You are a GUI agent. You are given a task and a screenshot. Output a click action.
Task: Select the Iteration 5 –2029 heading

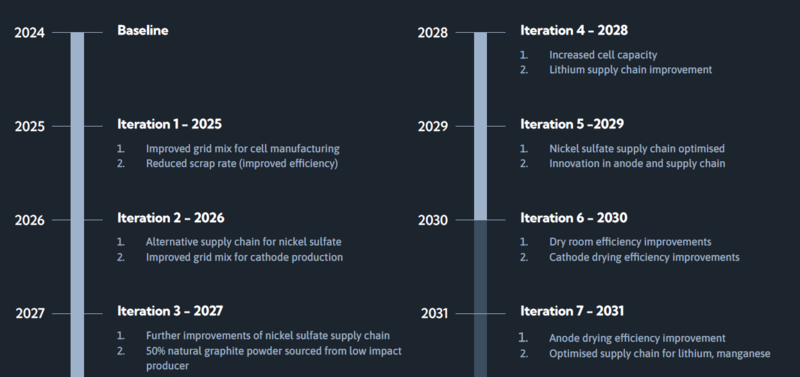tap(572, 124)
